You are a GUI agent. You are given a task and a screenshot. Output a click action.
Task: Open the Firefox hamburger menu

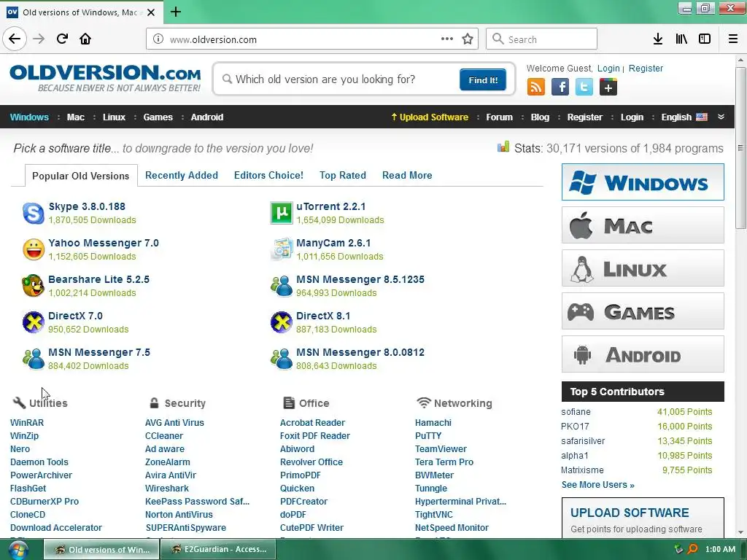point(733,39)
